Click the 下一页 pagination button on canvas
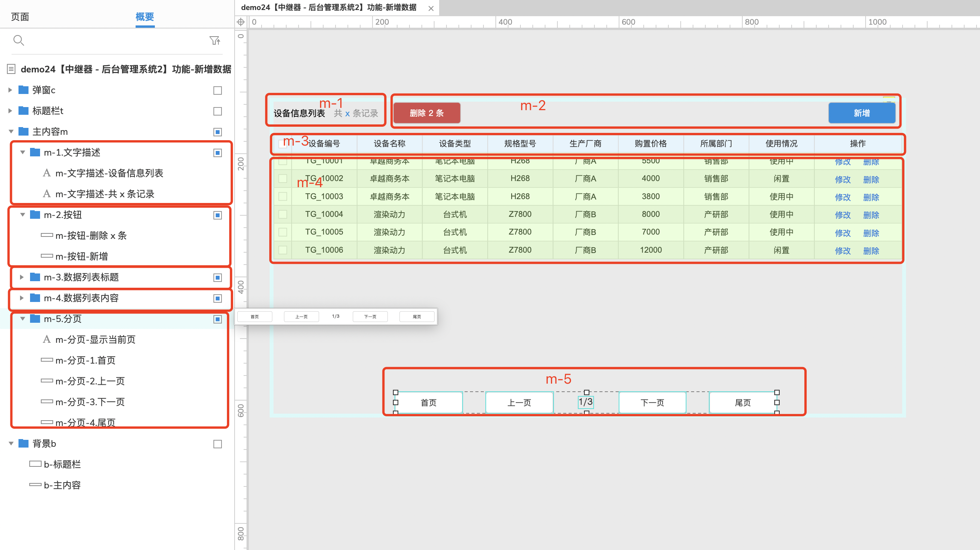980x550 pixels. [x=652, y=402]
